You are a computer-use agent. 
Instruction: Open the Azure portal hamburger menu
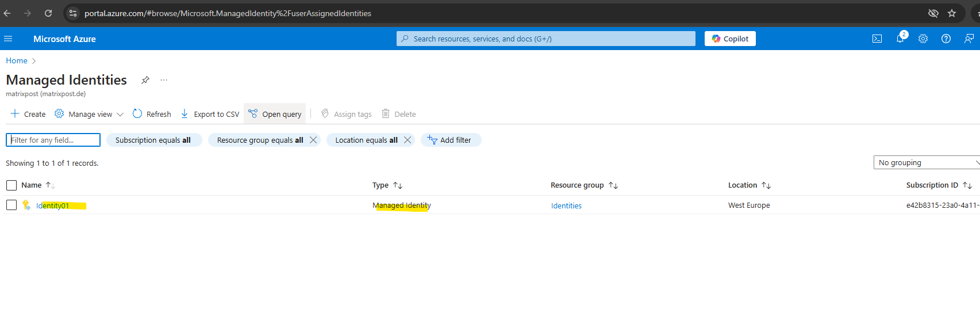tap(8, 39)
